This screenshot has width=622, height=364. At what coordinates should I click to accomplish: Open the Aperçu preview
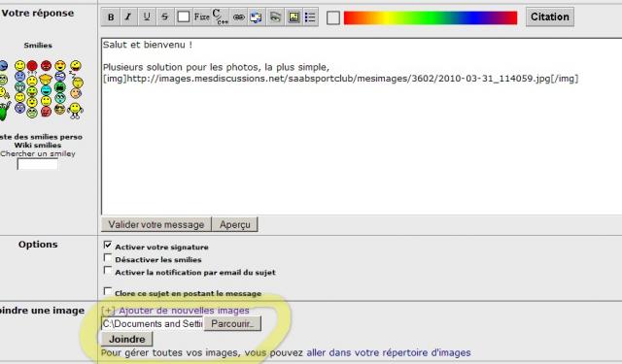pos(235,224)
